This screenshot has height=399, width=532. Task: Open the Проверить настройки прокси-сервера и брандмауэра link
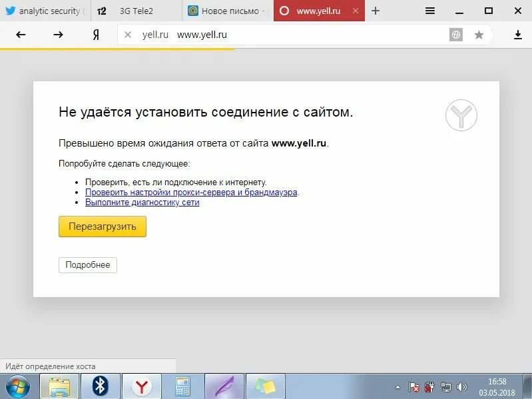pyautogui.click(x=191, y=193)
